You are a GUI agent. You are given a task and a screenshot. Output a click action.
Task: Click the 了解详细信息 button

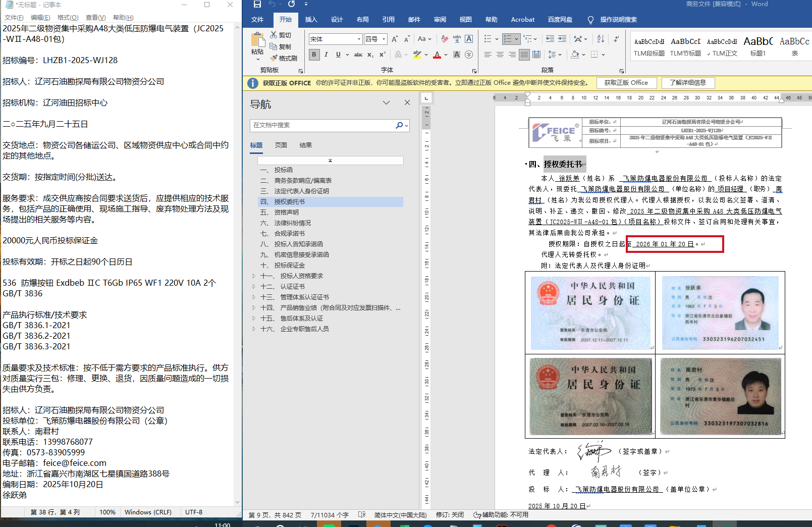coord(688,83)
